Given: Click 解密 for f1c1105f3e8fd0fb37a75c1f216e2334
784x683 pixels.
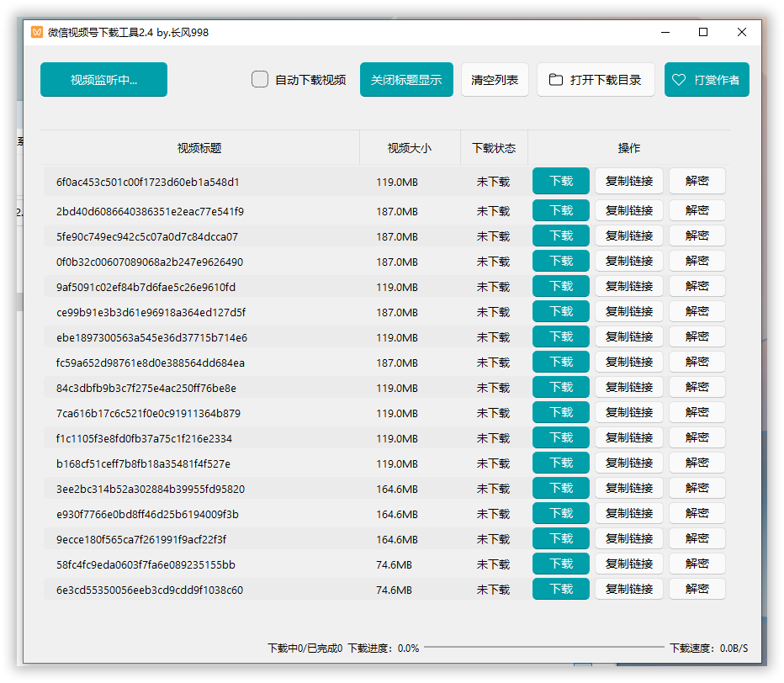Looking at the screenshot, I should tap(697, 437).
